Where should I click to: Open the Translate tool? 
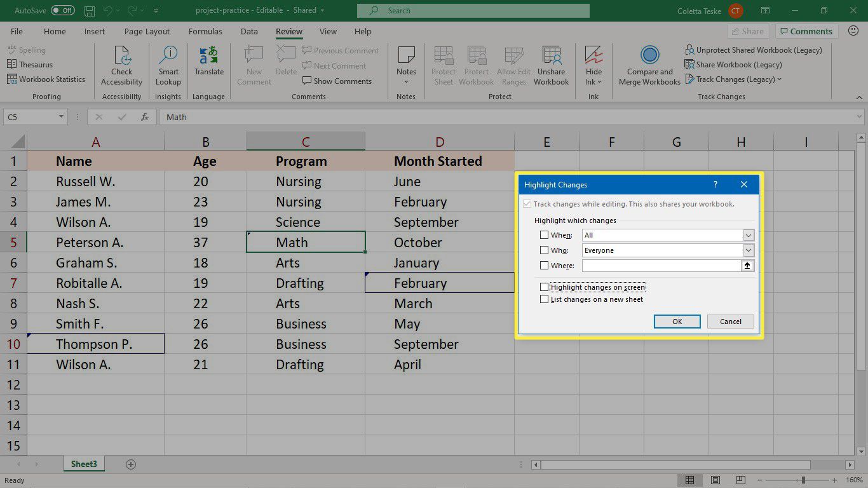pyautogui.click(x=209, y=61)
